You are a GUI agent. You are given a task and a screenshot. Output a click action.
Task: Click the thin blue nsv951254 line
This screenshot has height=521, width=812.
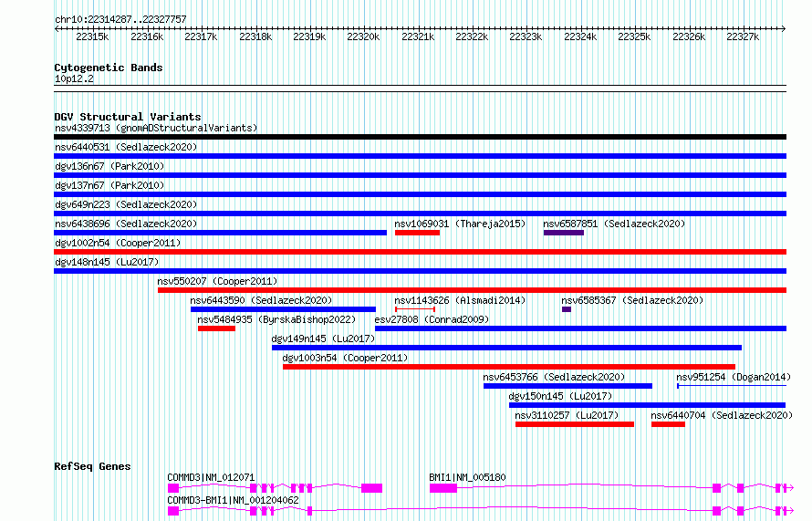click(732, 386)
